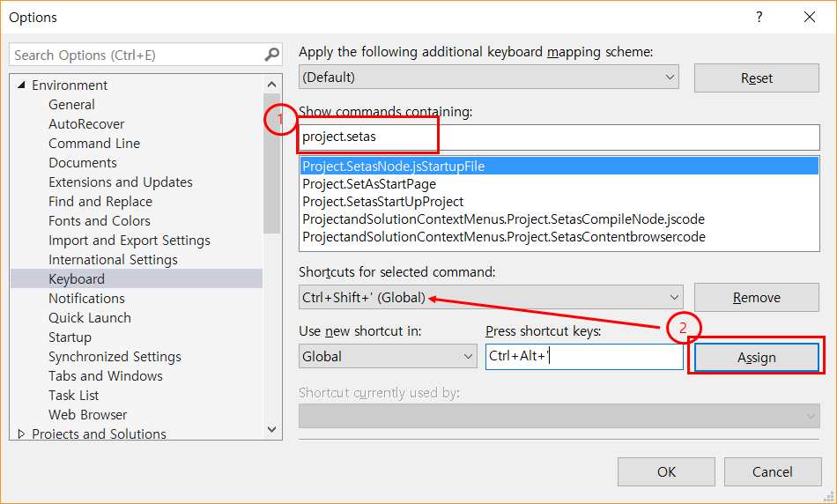
Task: Click the help question mark icon
Action: pyautogui.click(x=759, y=17)
